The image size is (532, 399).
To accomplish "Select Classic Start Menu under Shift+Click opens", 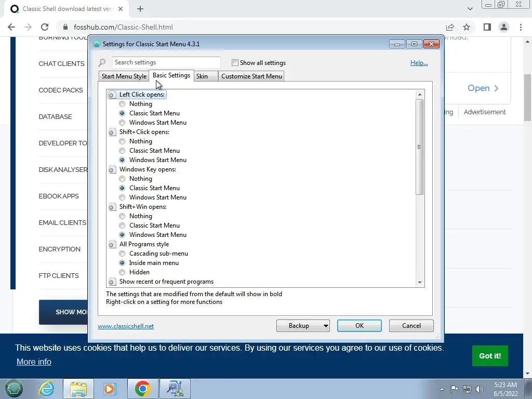I will pyautogui.click(x=122, y=151).
